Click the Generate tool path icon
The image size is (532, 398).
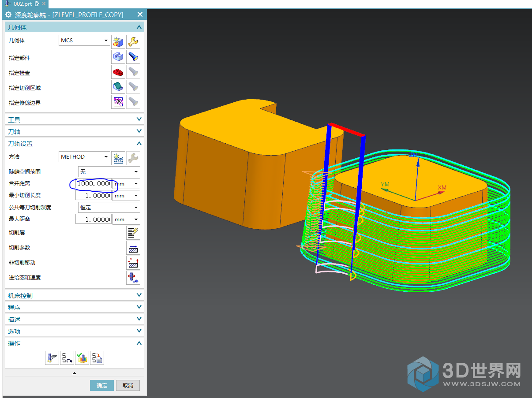[52, 358]
